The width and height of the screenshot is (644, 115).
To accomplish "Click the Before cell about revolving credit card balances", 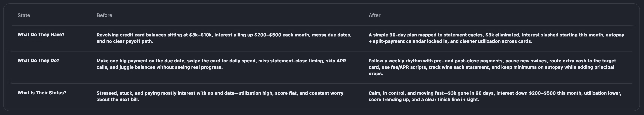I will [224, 38].
